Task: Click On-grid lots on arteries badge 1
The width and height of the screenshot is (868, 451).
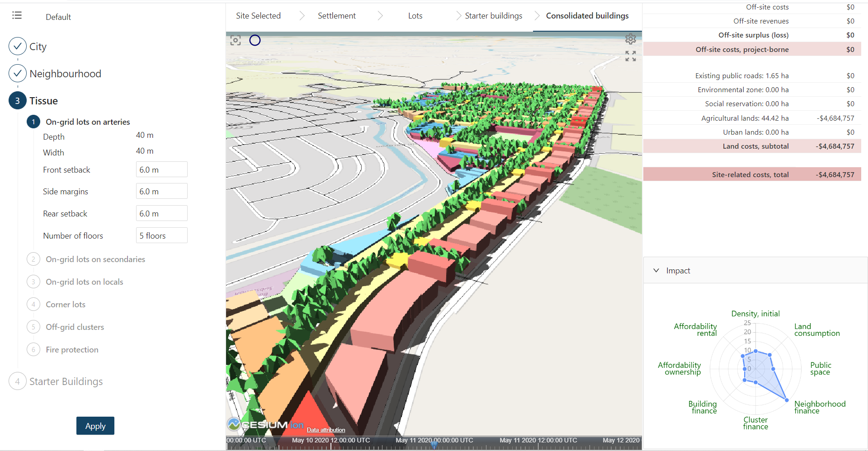Action: (33, 122)
